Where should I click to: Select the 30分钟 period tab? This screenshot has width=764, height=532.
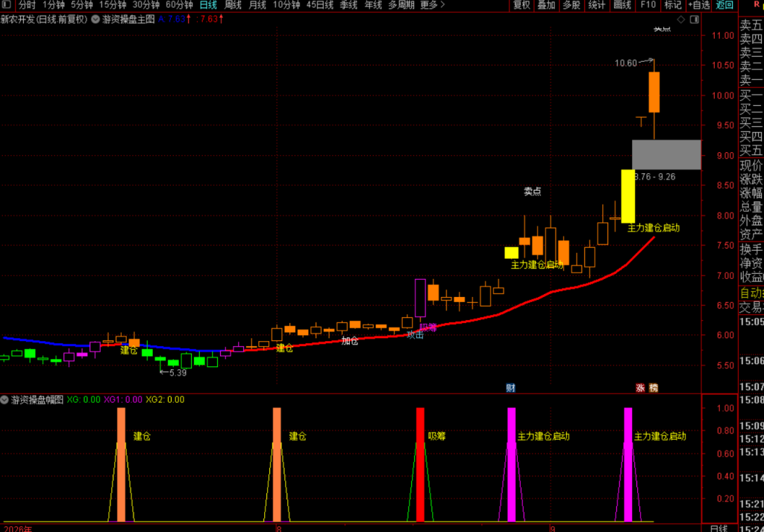point(145,5)
